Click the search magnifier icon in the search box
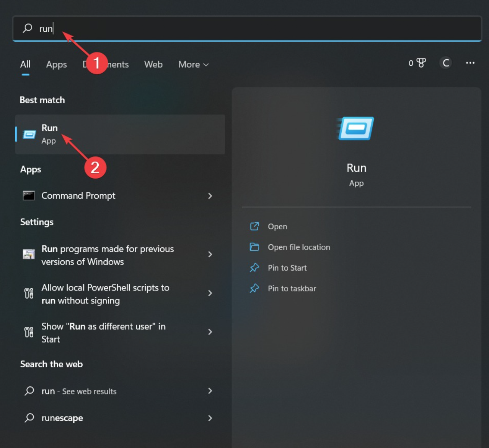The height and width of the screenshot is (448, 489). [x=27, y=28]
